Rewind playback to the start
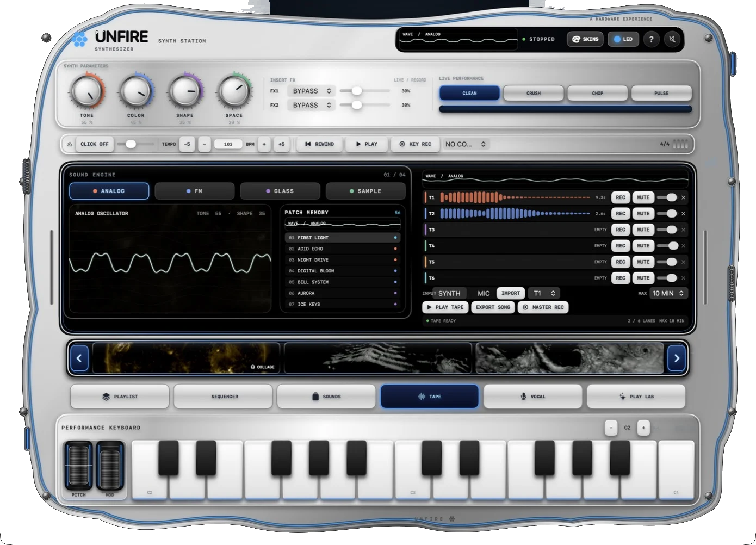756x545 pixels. pos(320,144)
